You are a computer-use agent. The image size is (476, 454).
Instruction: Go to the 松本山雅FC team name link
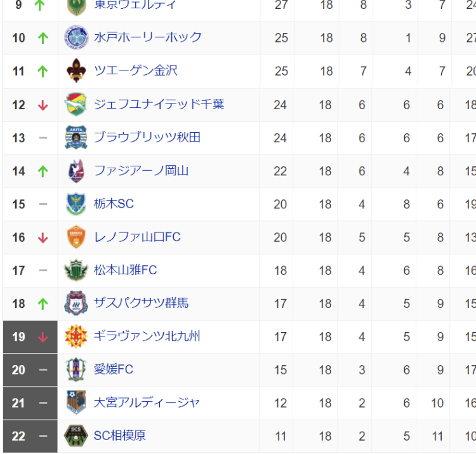125,270
